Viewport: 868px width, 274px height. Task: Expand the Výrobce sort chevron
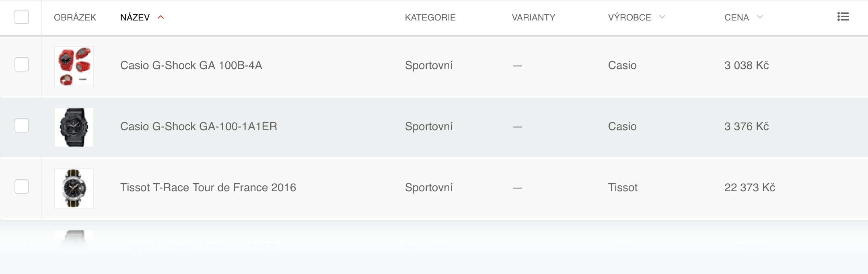point(662,17)
